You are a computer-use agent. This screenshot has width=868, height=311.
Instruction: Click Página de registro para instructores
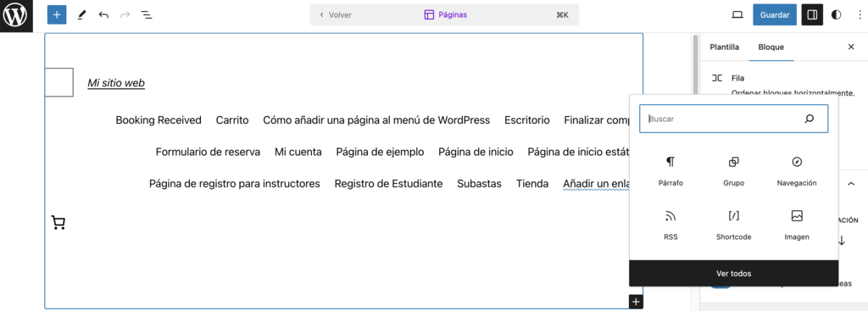coord(235,184)
